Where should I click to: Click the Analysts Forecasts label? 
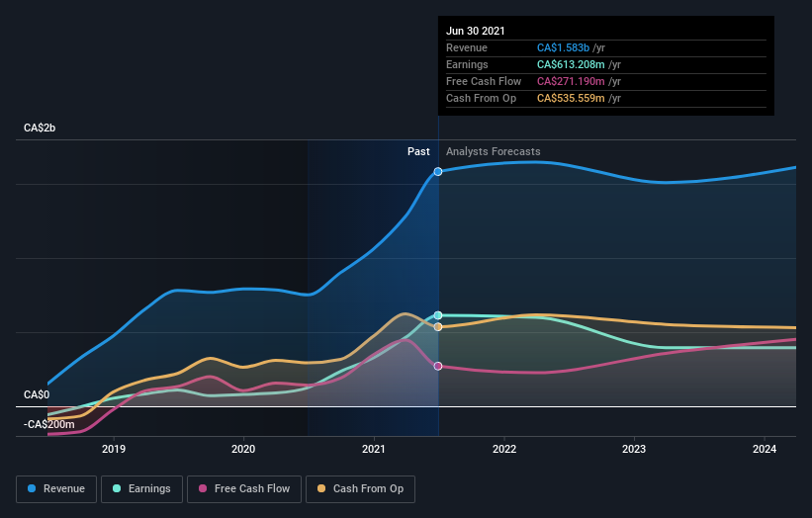point(493,151)
